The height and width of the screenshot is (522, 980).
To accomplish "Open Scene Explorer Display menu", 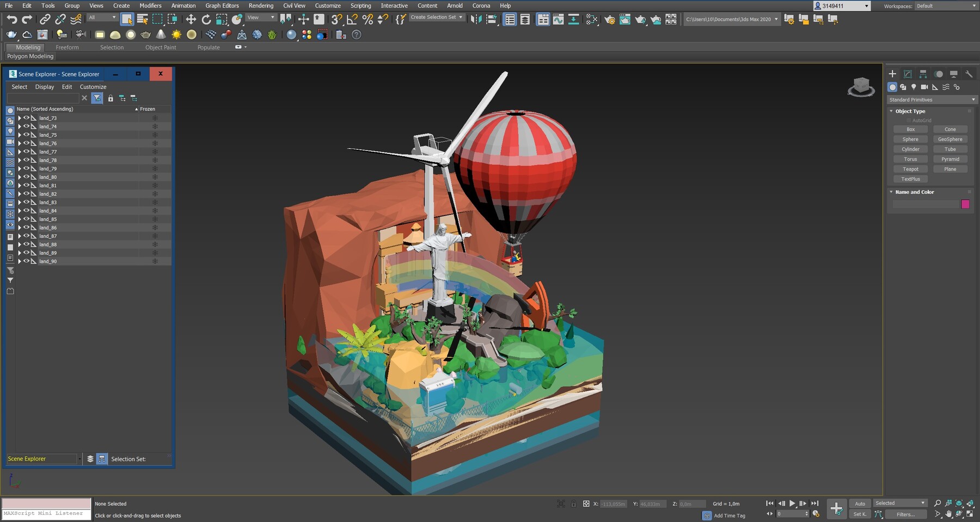I will point(45,87).
